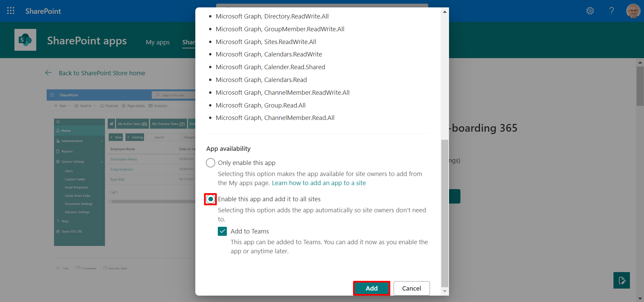Image resolution: width=644 pixels, height=302 pixels.
Task: Click the dialog scrollbar down arrow
Action: tap(445, 291)
